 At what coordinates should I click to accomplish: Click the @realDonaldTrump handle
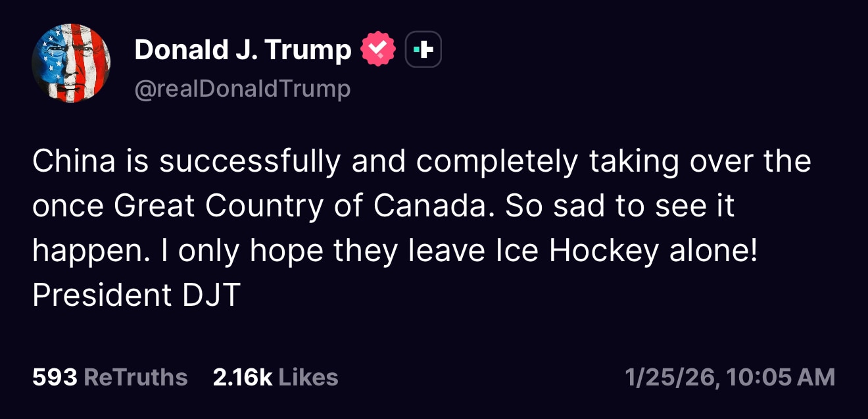point(242,89)
